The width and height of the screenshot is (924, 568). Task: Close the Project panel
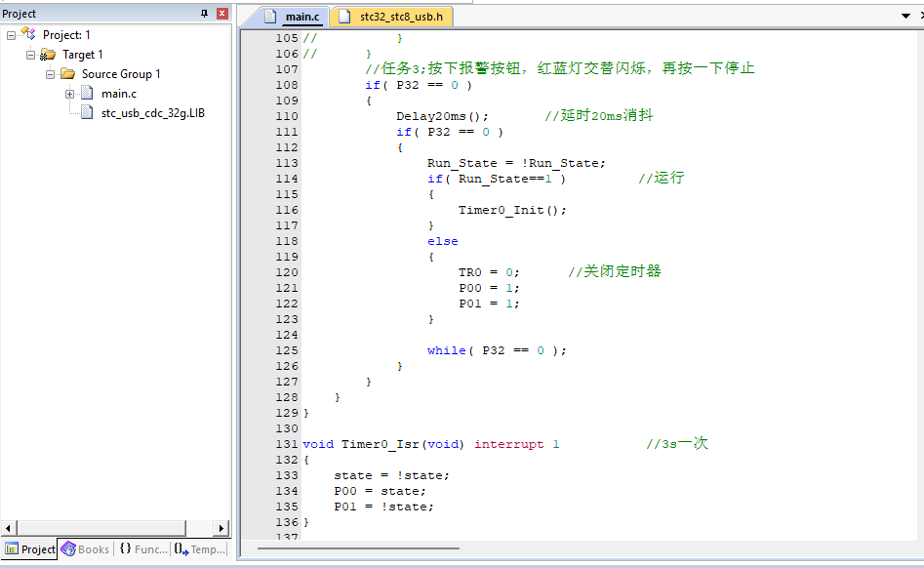point(222,14)
